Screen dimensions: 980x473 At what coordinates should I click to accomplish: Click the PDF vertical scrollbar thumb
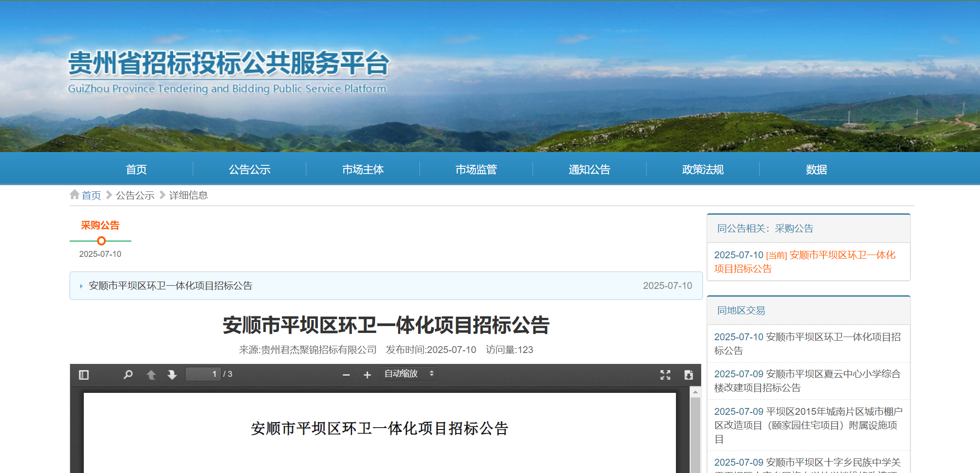695,435
